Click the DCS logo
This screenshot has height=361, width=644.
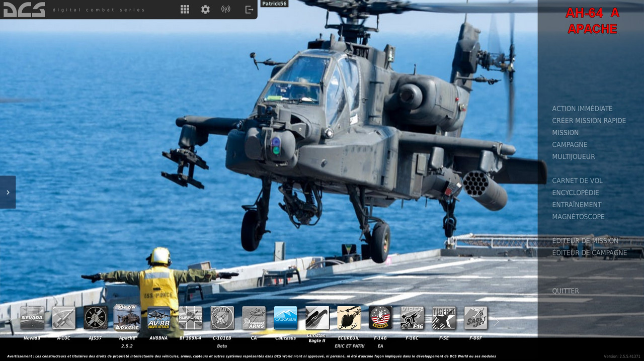click(25, 9)
